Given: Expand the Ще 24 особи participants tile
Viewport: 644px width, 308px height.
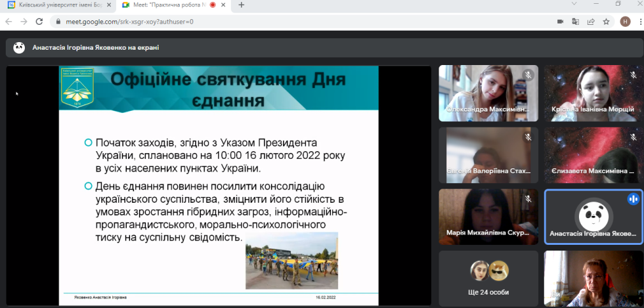Looking at the screenshot, I should (488, 277).
